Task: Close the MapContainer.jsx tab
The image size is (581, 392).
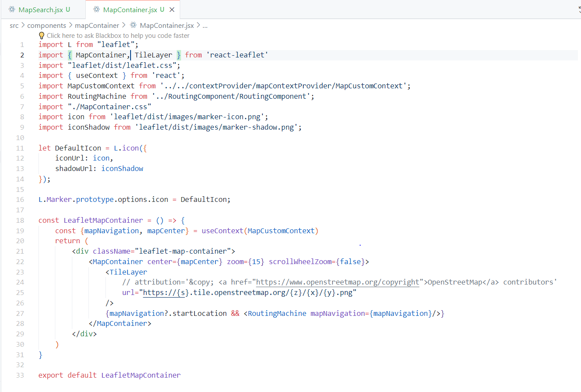Action: pyautogui.click(x=172, y=10)
